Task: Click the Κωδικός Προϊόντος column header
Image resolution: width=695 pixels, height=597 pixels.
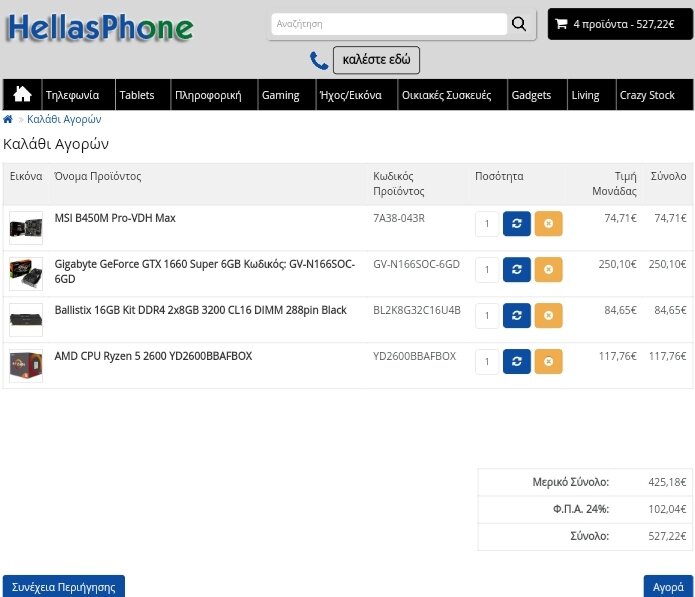Action: point(398,184)
